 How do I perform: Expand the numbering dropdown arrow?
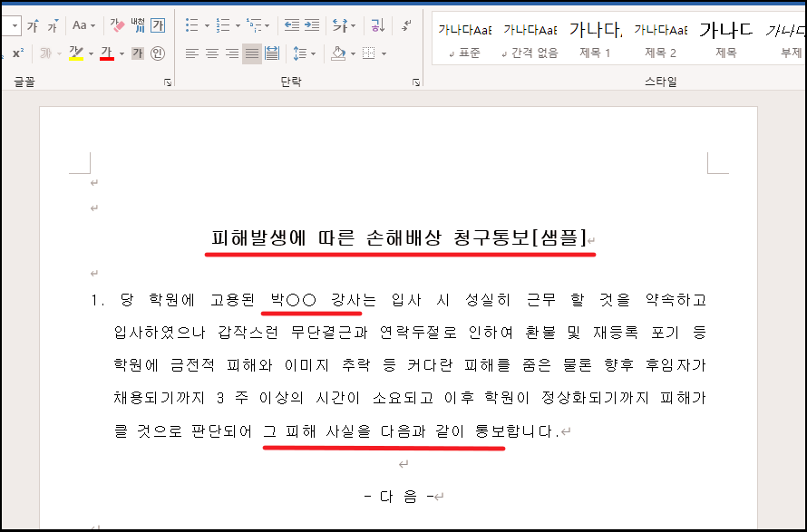click(238, 25)
